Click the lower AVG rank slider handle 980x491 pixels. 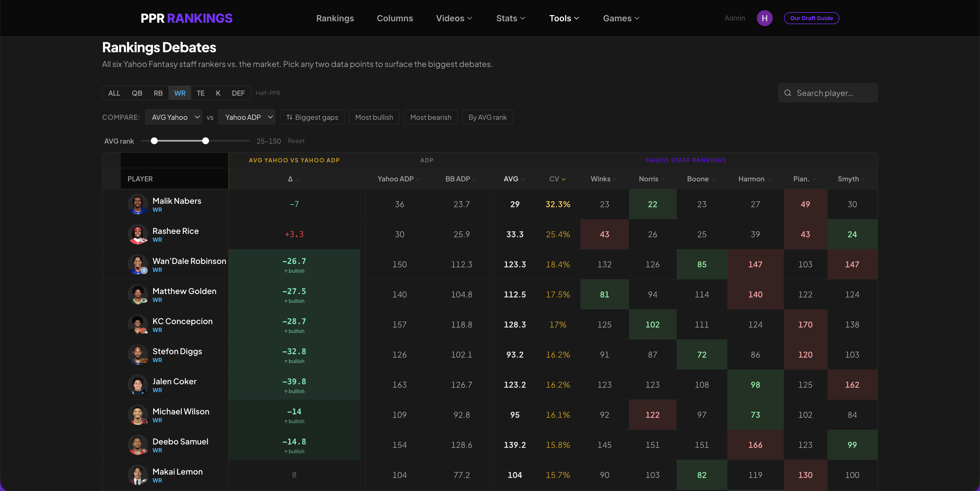(154, 141)
